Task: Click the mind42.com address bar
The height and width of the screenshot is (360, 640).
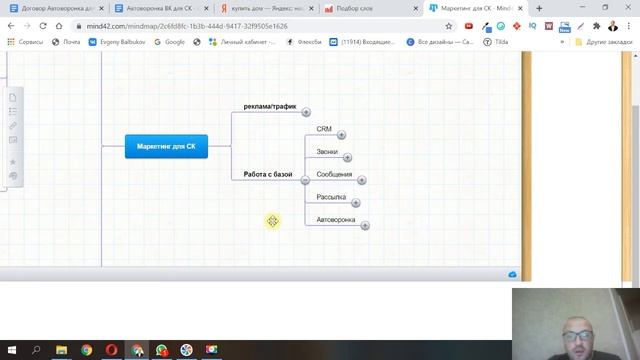Action: pos(261,26)
